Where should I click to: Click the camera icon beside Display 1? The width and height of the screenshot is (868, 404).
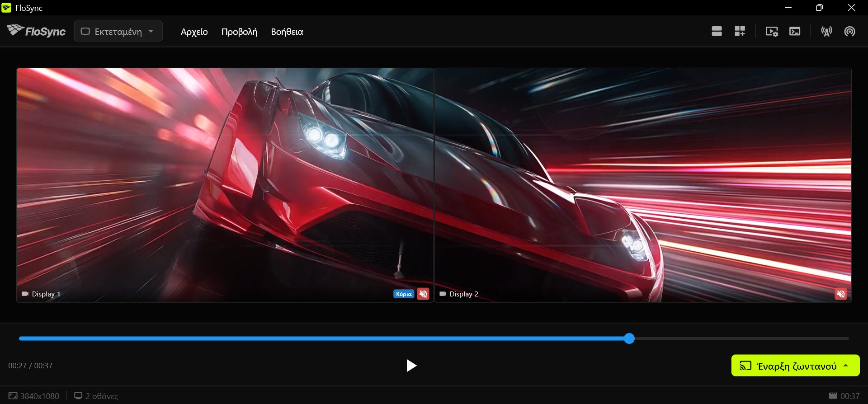click(25, 294)
